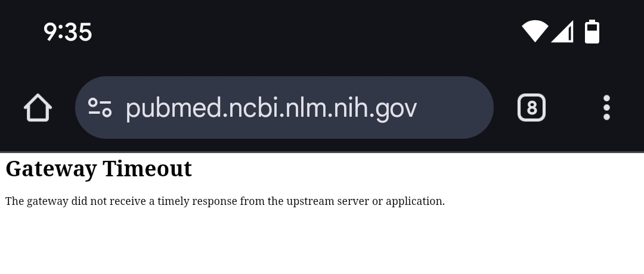
Task: Tap the battery status icon
Action: click(592, 32)
